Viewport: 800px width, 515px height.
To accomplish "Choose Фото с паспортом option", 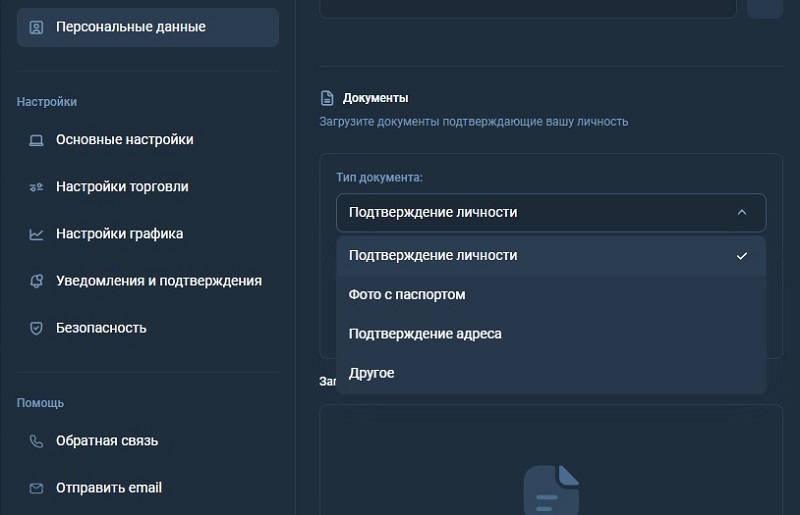I will [x=407, y=294].
